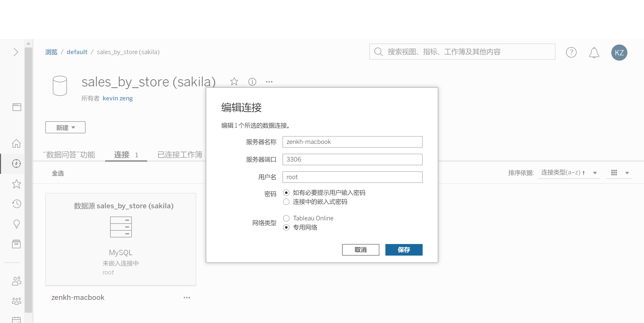644x323 pixels.
Task: Favorite sales_by_store with the star icon
Action: (x=234, y=81)
